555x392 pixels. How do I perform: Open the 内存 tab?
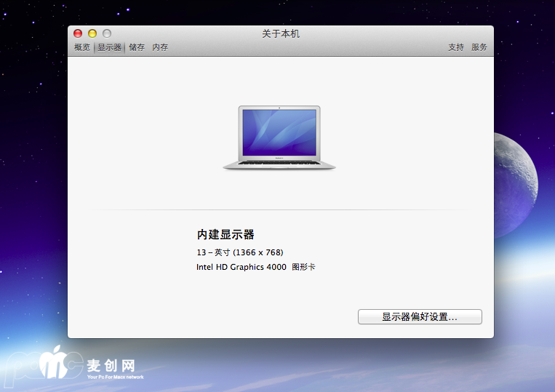click(x=160, y=47)
